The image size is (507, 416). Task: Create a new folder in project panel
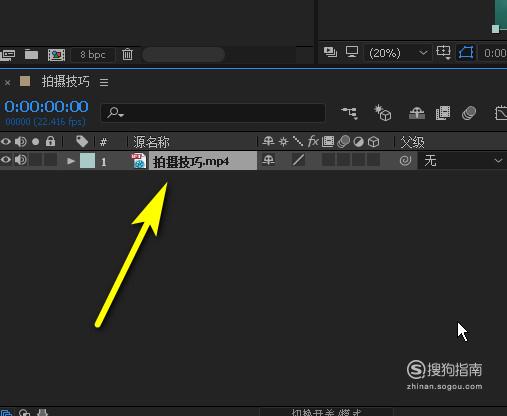[x=31, y=54]
